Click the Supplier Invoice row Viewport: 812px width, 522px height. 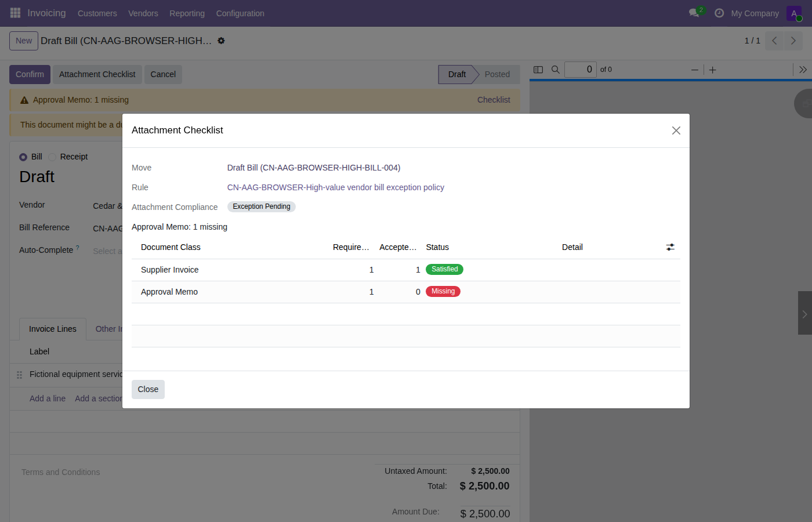[x=406, y=270]
